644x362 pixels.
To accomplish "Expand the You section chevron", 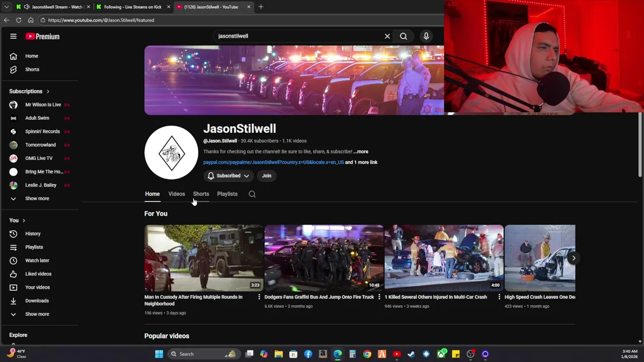I will click(24, 221).
